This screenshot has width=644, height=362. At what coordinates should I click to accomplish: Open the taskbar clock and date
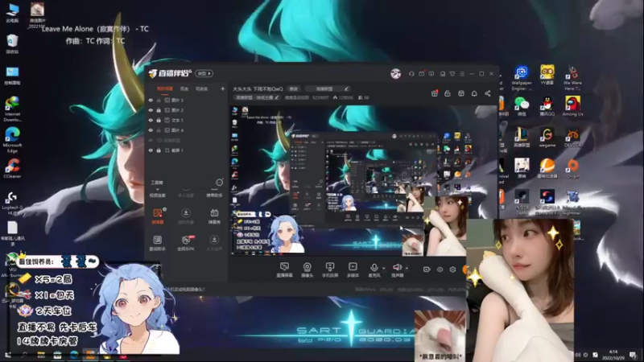[x=613, y=355]
